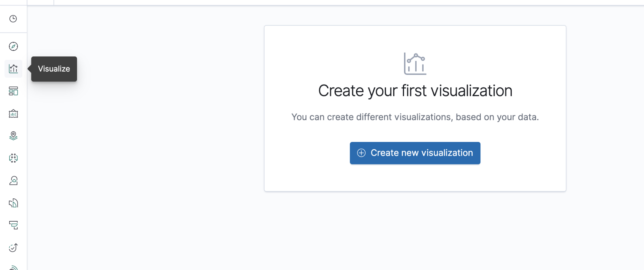Open the Machine Learning sidebar icon
Viewport: 644px width, 270px height.
coord(13,158)
